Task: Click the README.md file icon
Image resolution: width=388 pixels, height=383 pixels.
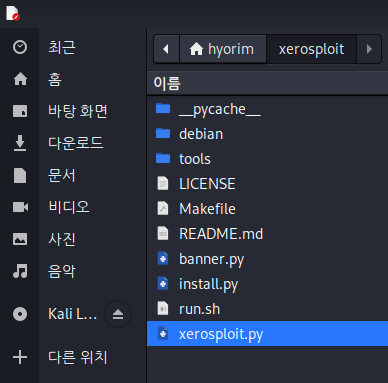Action: click(163, 233)
